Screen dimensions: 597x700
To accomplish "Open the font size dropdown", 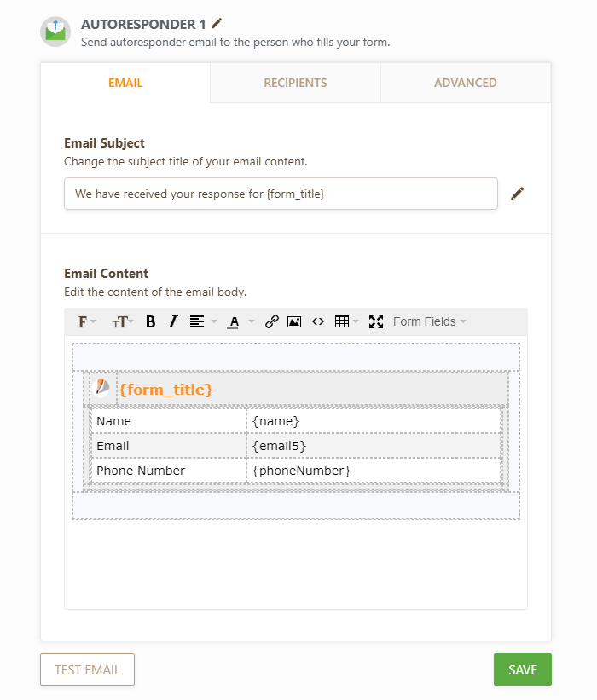I will pos(123,321).
